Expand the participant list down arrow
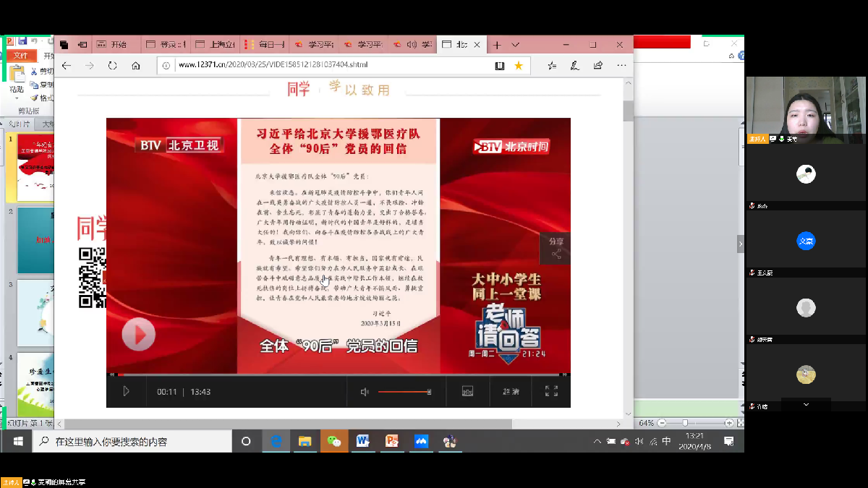 click(806, 406)
